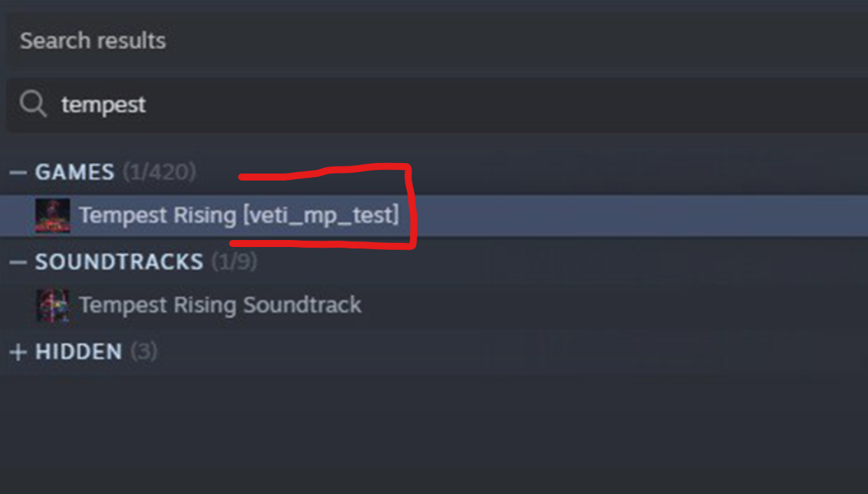Click the Tempest Rising game thumbnail icon
868x494 pixels.
click(52, 216)
